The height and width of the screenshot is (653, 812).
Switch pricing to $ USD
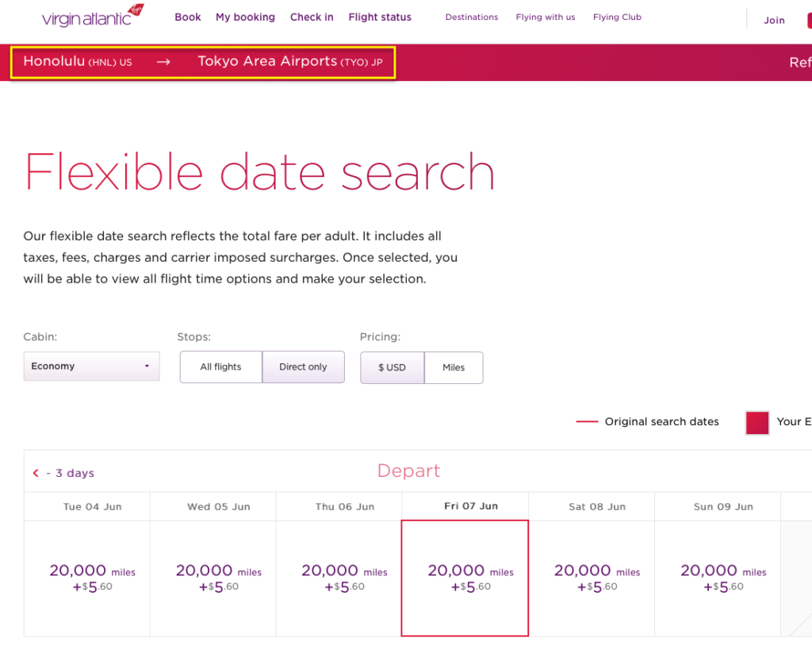392,367
